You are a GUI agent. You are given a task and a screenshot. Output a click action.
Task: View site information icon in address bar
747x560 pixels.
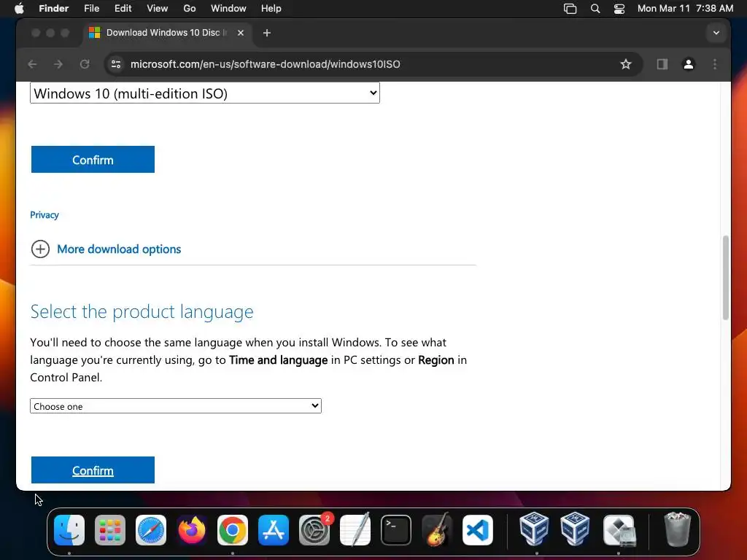point(116,64)
